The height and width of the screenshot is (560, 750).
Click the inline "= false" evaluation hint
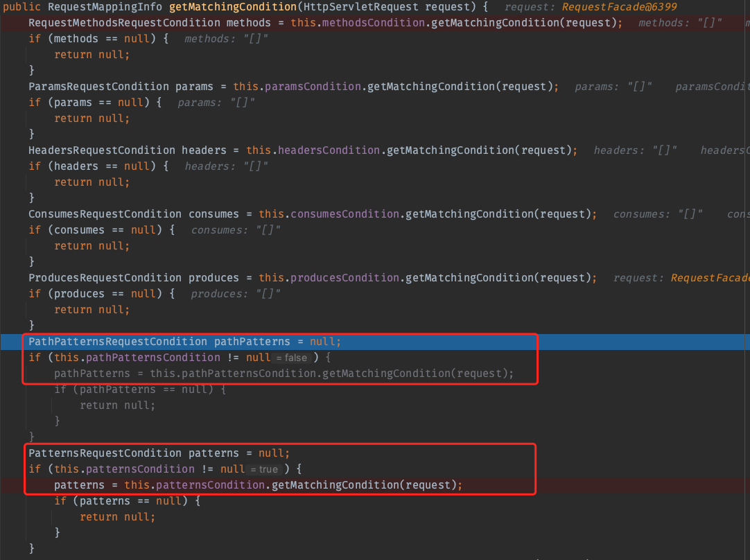tap(290, 358)
